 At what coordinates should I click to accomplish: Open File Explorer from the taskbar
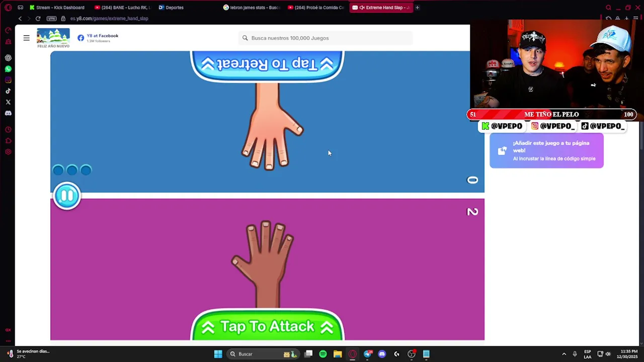click(x=338, y=354)
